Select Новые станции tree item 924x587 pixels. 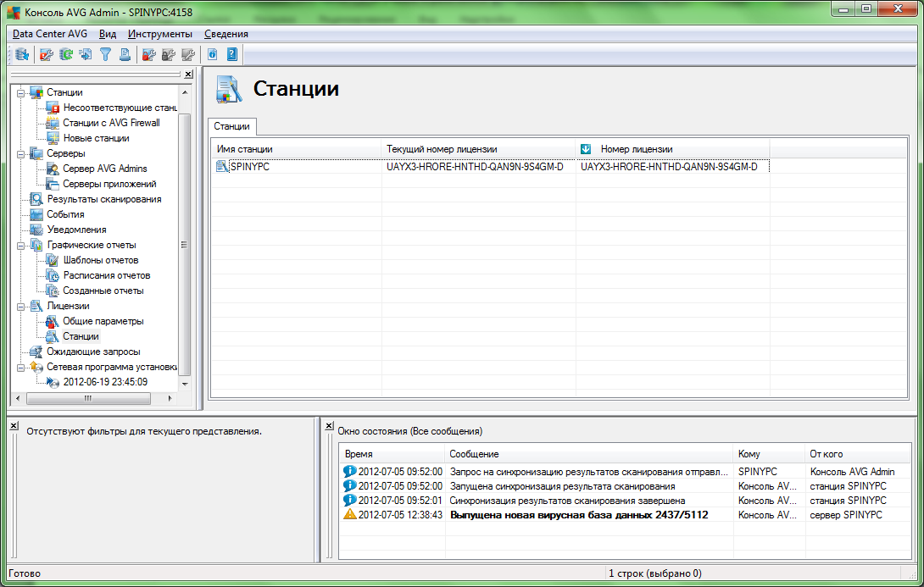tap(96, 138)
